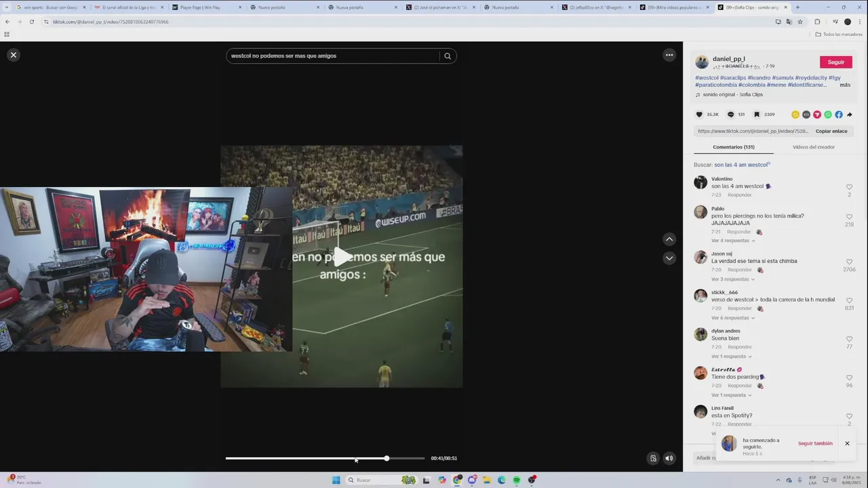Open Chrome three-dot menu
The width and height of the screenshot is (868, 488).
tap(859, 22)
